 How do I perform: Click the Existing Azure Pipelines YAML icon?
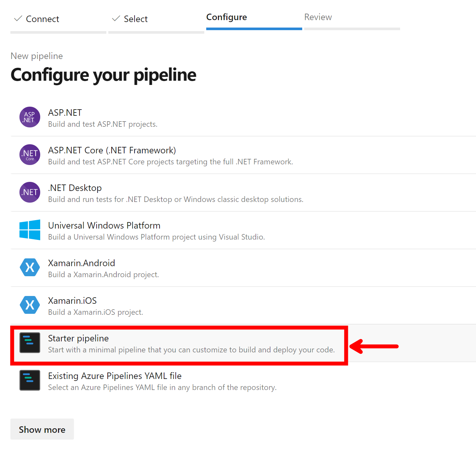(30, 380)
